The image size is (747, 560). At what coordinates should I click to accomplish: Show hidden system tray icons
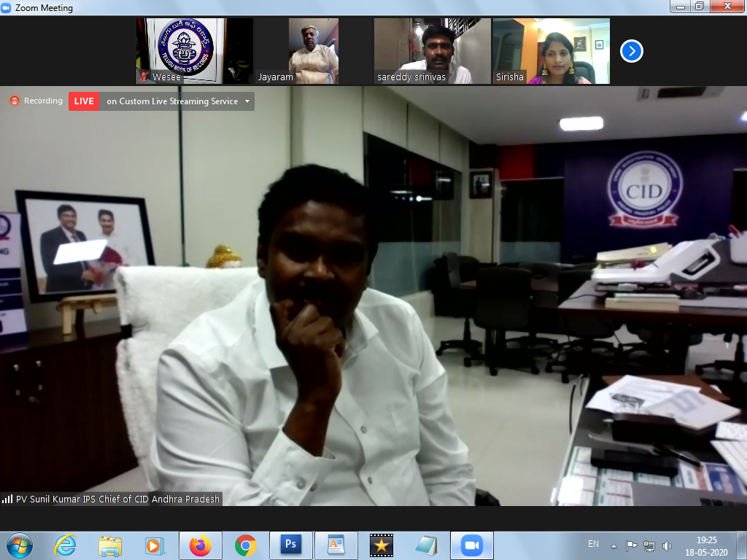click(614, 545)
